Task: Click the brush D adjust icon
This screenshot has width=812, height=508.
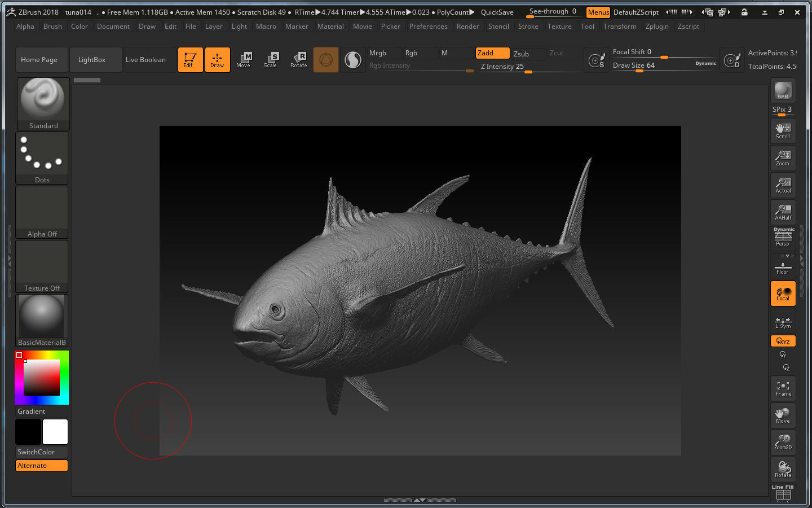Action: tap(732, 60)
